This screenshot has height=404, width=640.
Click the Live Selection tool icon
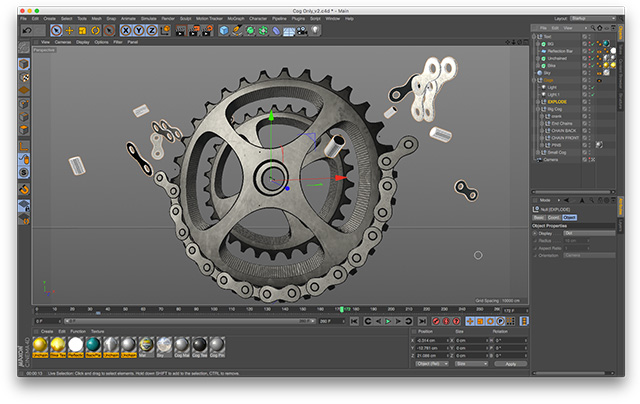(x=56, y=31)
